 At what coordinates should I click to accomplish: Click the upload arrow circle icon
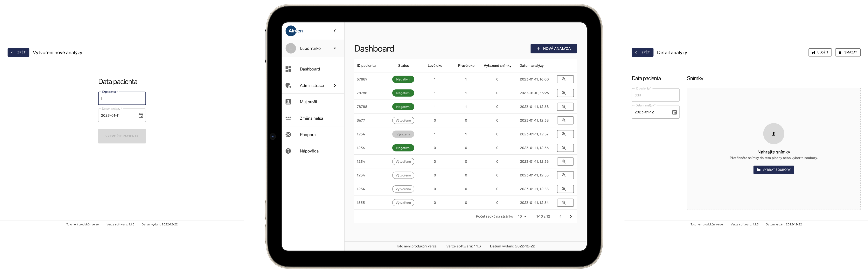(773, 134)
